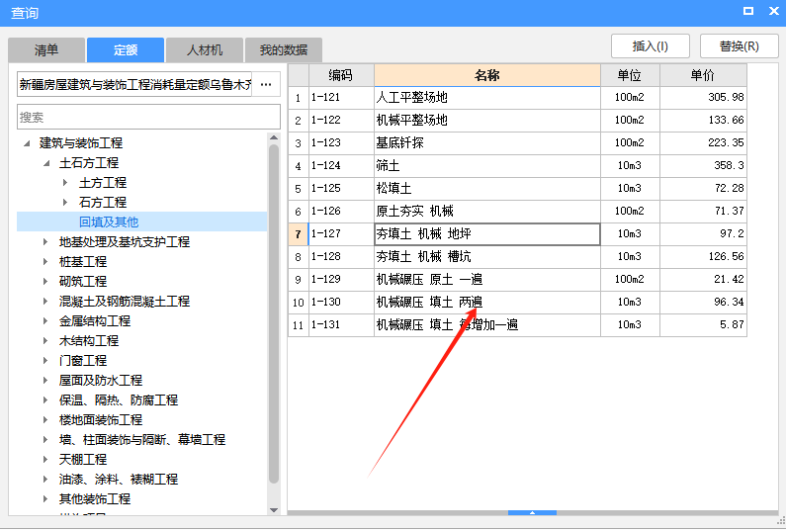Viewport: 786px width, 532px height.
Task: Click code cell 1-131
Action: 341,325
